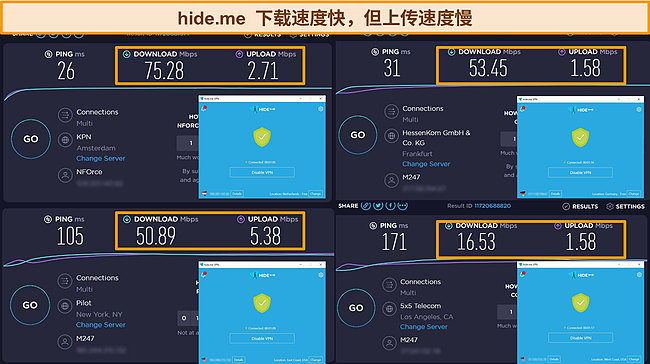The image size is (650, 364).
Task: Click Details button in Germany hide.me window
Action: click(x=555, y=194)
